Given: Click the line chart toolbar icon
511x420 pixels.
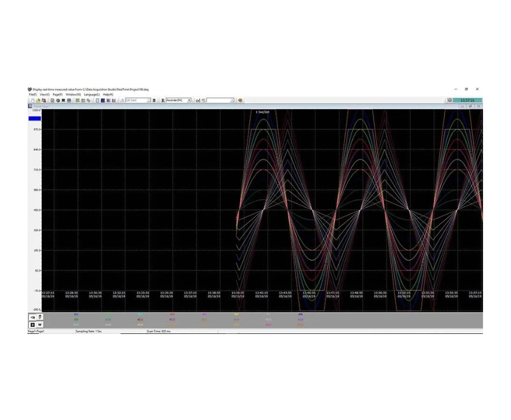Looking at the screenshot, I should click(x=114, y=100).
